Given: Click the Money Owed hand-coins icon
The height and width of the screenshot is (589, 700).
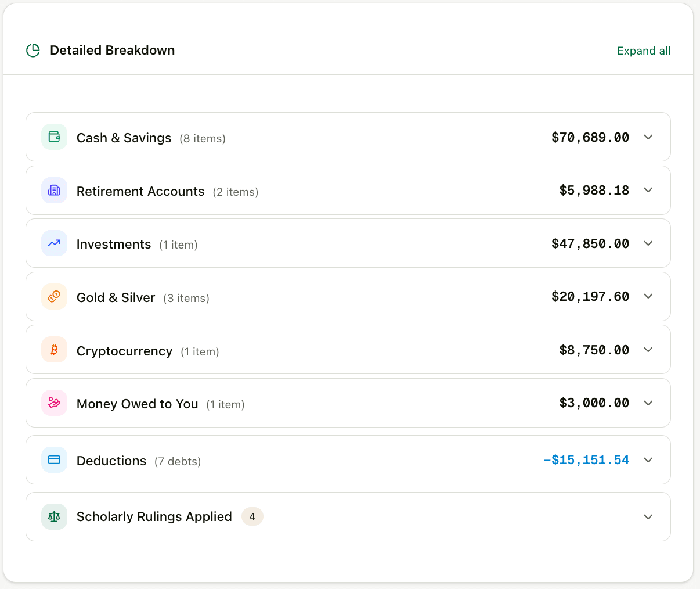Looking at the screenshot, I should 54,403.
